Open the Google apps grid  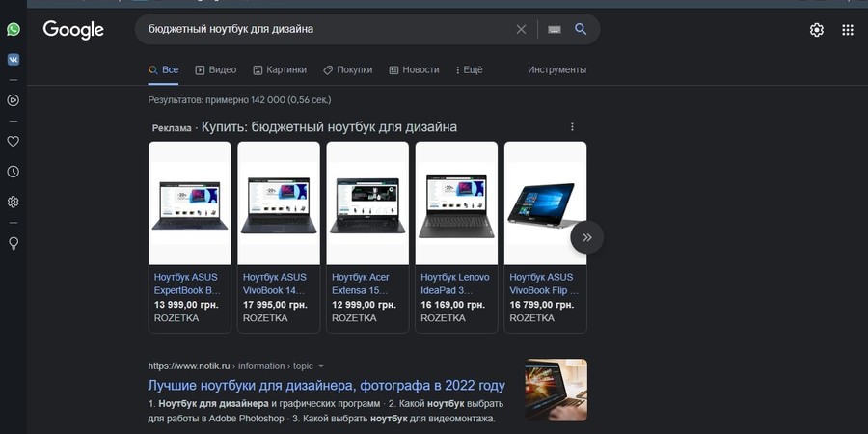pos(848,30)
